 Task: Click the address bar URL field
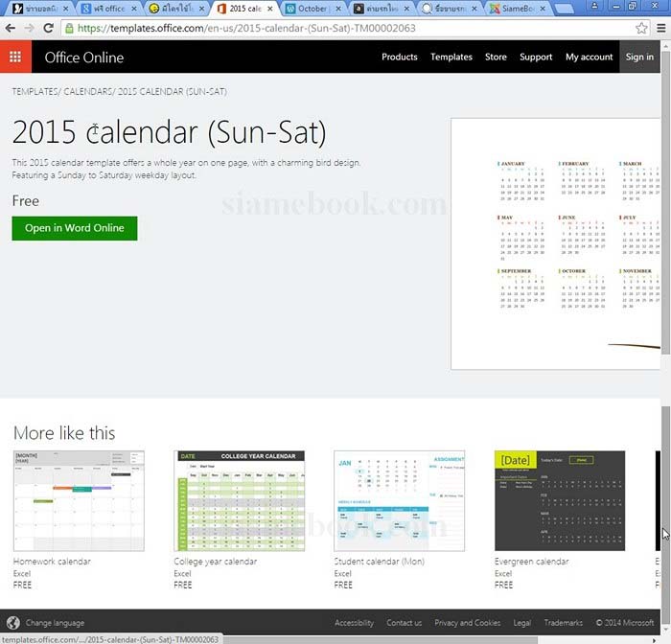coord(354,28)
